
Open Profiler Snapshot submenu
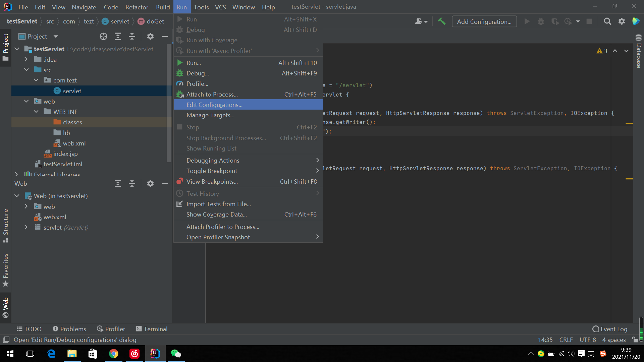point(248,237)
